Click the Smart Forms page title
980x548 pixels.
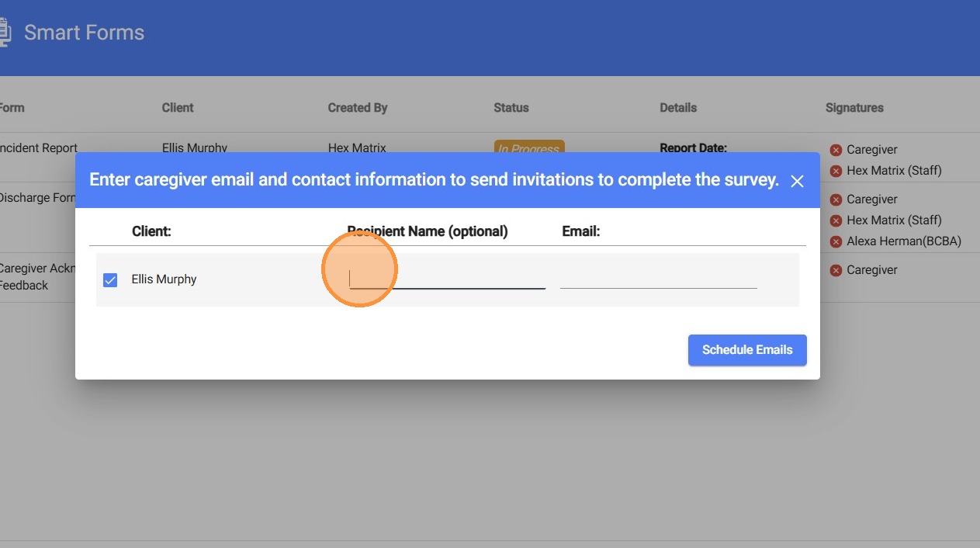coord(84,33)
